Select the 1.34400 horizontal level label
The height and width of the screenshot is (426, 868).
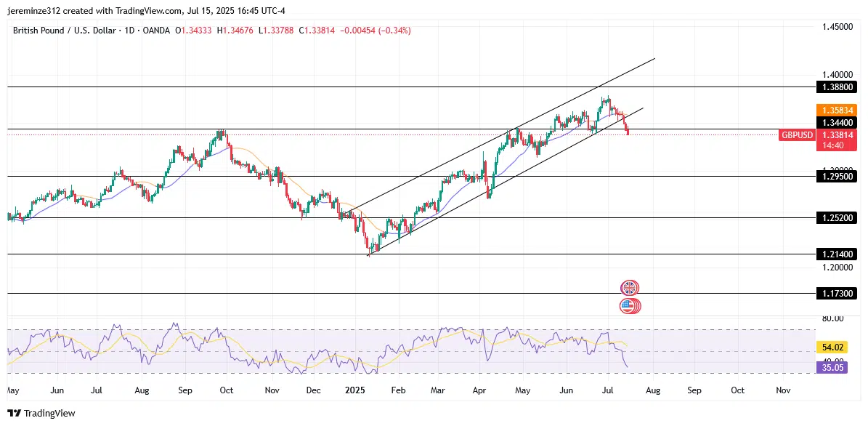point(836,123)
